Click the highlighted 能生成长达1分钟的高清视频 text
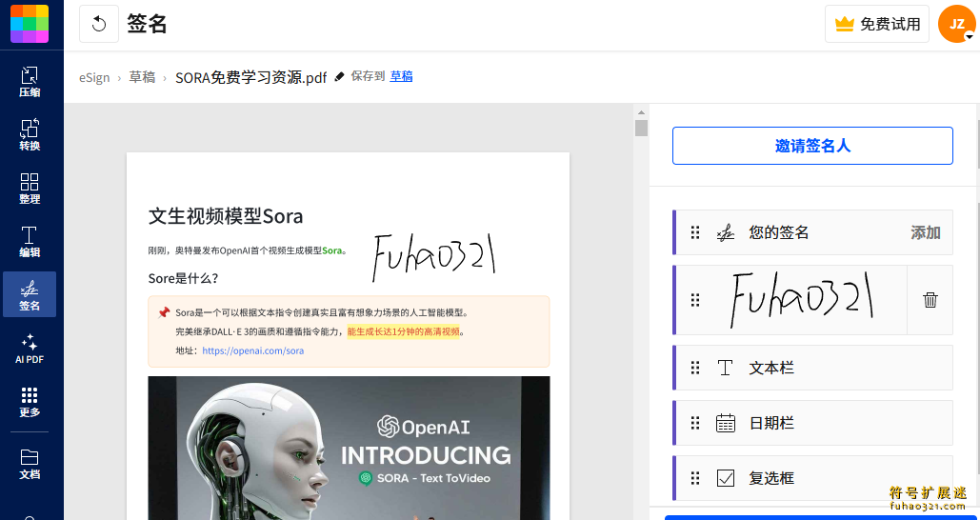980x520 pixels. (x=403, y=331)
